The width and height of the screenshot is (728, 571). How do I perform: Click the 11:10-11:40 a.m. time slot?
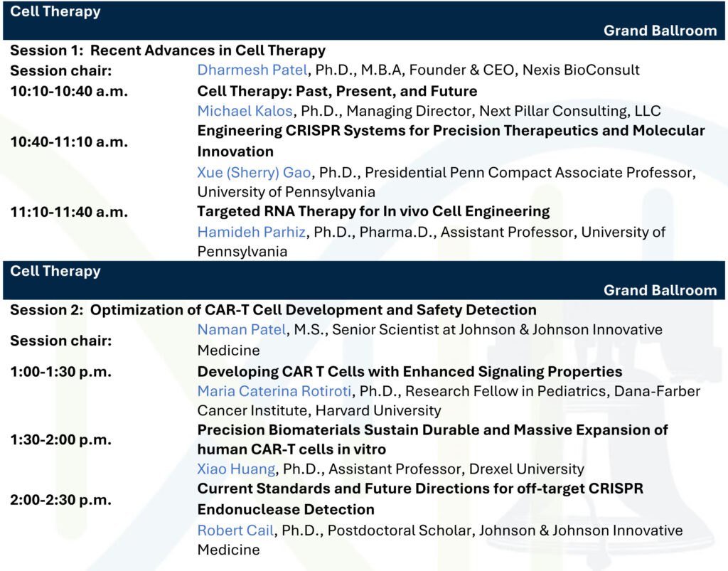click(69, 211)
